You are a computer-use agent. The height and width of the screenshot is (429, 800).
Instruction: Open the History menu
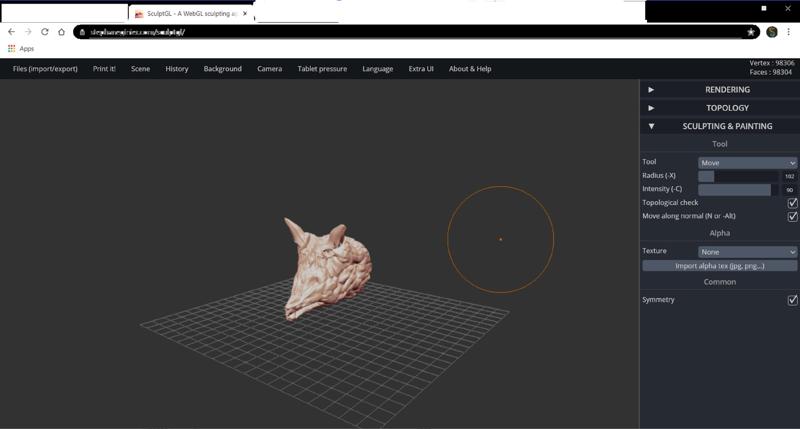pyautogui.click(x=177, y=69)
